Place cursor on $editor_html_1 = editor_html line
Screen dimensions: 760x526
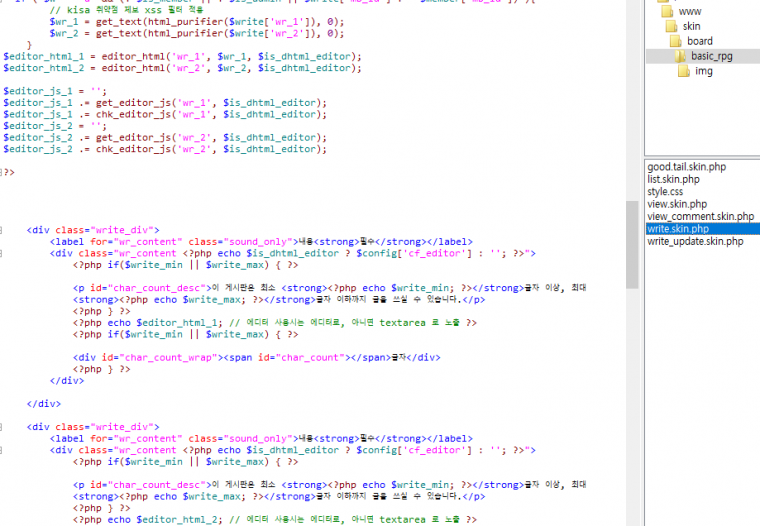(182, 56)
